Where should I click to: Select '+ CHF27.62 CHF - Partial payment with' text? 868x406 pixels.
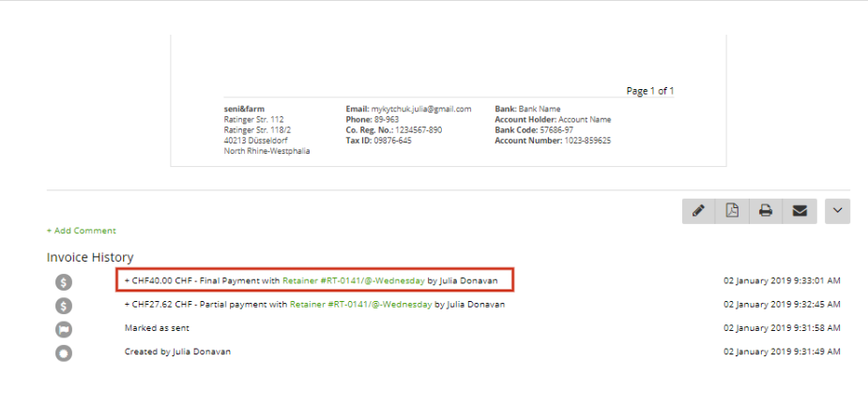pyautogui.click(x=206, y=304)
